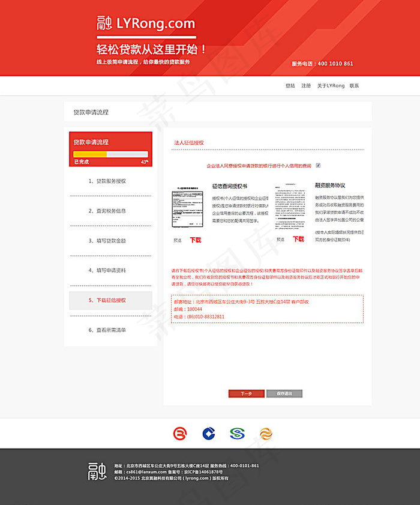
Task: Open the 融资服务协议 document thumbnail
Action: click(290, 207)
